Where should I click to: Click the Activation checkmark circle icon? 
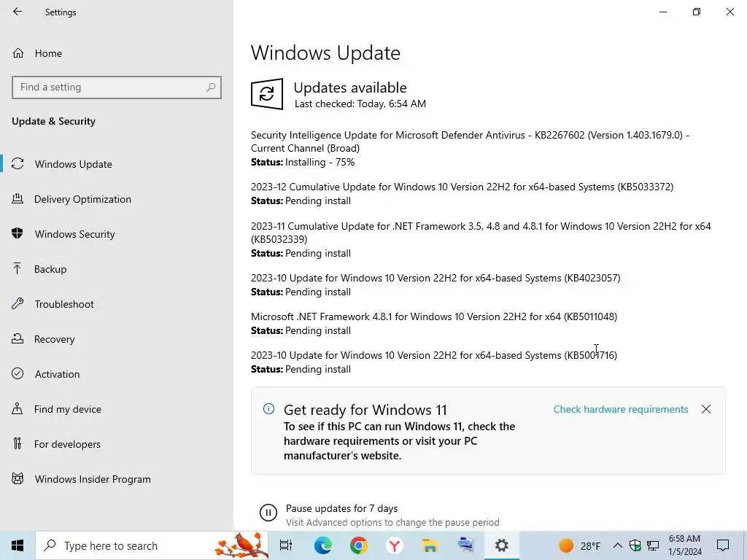pos(18,374)
